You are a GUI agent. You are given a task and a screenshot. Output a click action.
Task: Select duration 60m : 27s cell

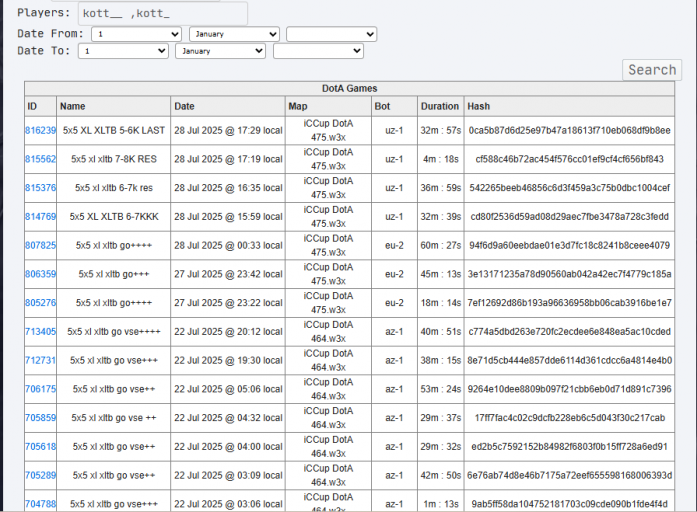point(441,245)
